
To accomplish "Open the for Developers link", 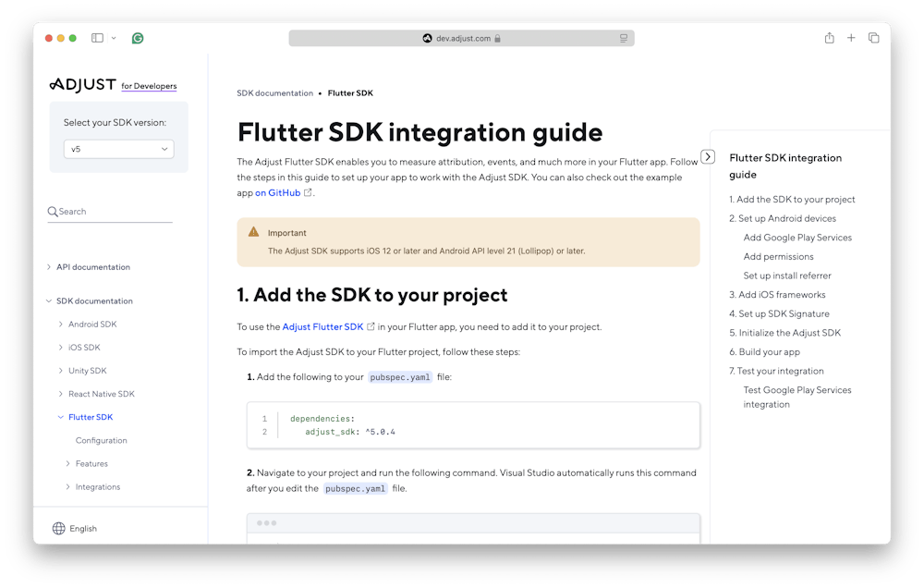I will pyautogui.click(x=149, y=86).
